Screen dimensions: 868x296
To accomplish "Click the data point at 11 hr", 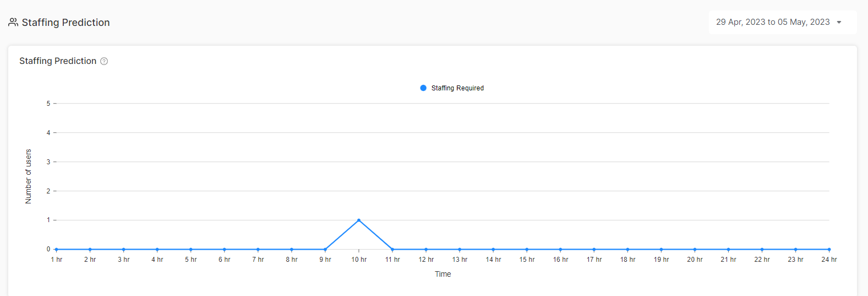I will (392, 250).
